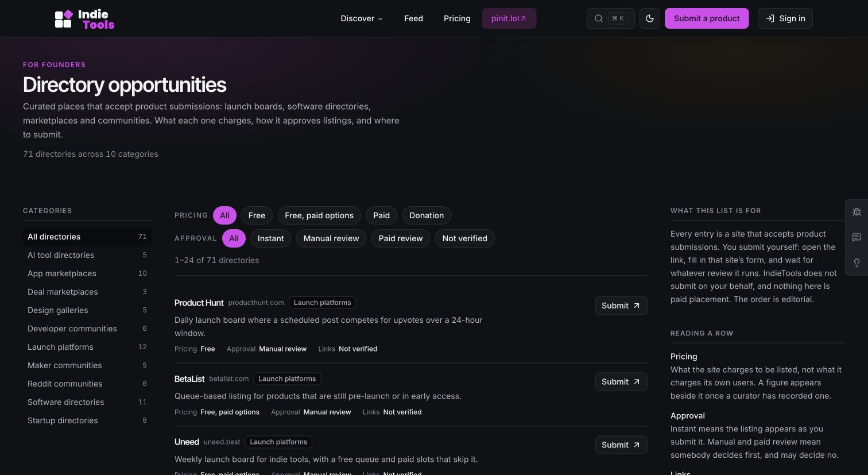Filter pricing by Donation

(x=427, y=215)
